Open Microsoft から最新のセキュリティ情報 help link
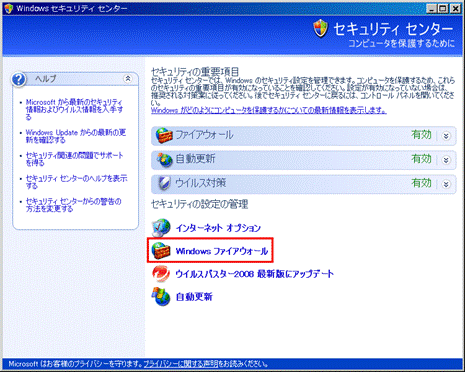The width and height of the screenshot is (465, 372). click(x=75, y=109)
